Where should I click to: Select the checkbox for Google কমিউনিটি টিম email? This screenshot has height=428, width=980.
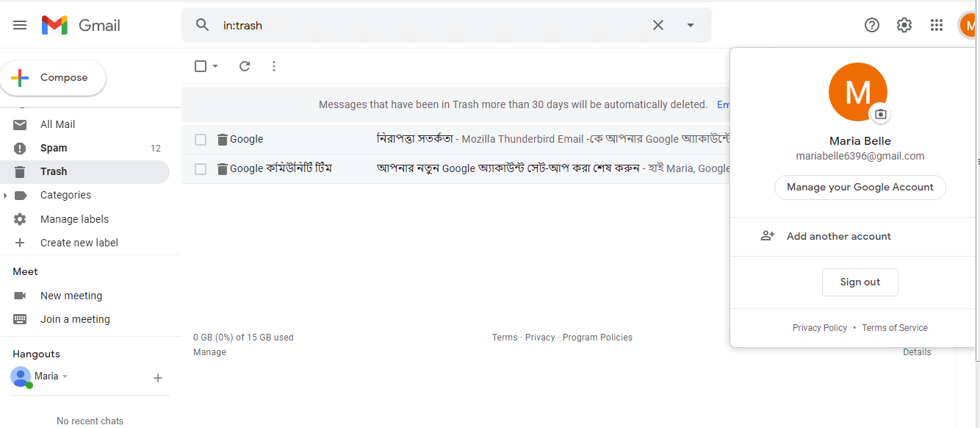coord(201,169)
